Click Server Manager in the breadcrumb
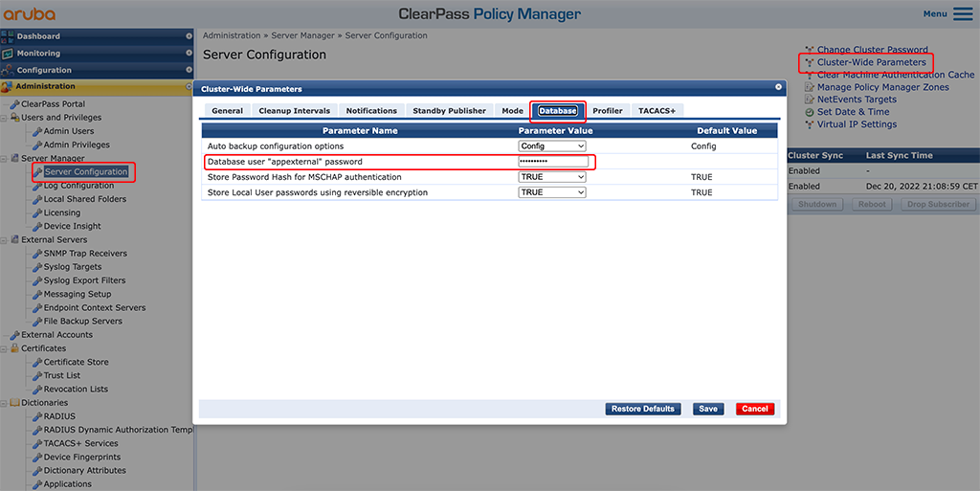Viewport: 980px width, 491px height. [302, 35]
